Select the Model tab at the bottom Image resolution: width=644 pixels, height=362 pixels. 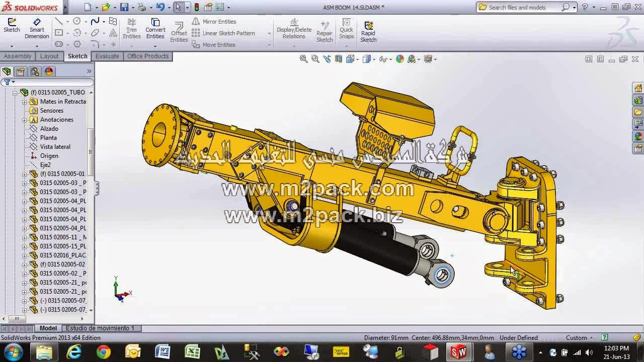(48, 328)
